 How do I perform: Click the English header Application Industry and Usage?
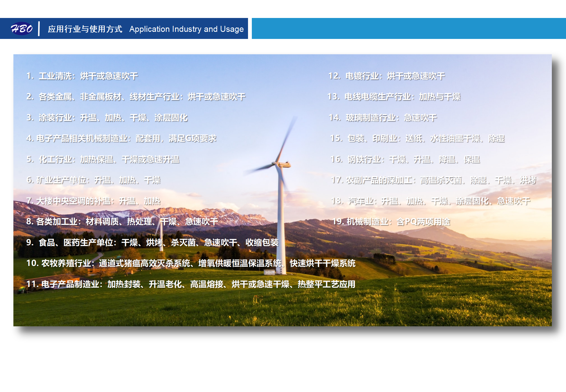[187, 29]
